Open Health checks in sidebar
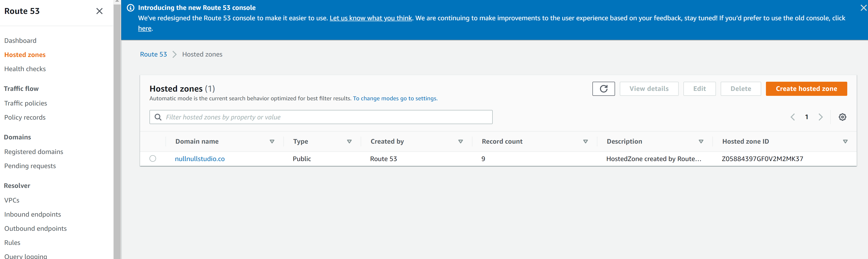Image resolution: width=868 pixels, height=259 pixels. click(25, 69)
